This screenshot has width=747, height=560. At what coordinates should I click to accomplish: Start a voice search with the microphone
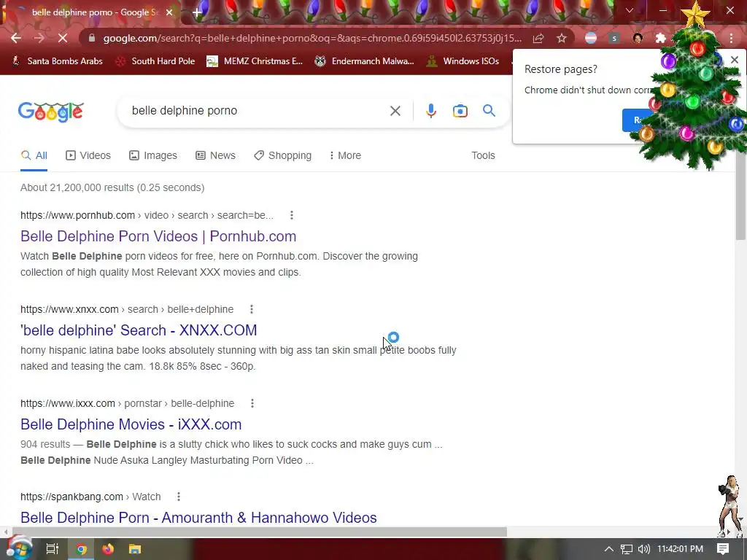tap(430, 111)
